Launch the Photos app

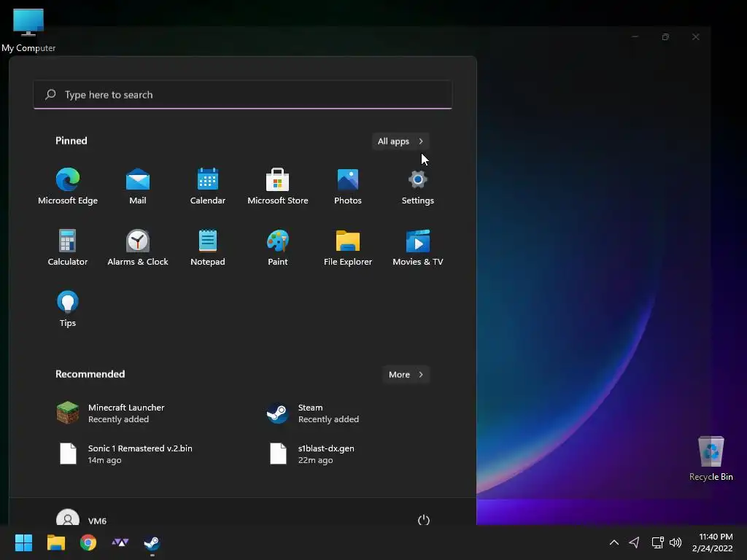click(x=348, y=186)
